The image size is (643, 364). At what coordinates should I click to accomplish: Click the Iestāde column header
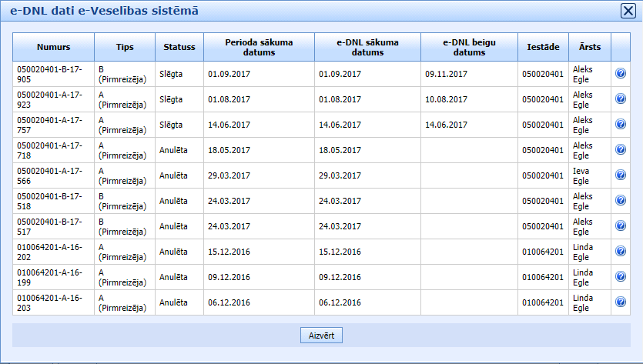coord(543,47)
